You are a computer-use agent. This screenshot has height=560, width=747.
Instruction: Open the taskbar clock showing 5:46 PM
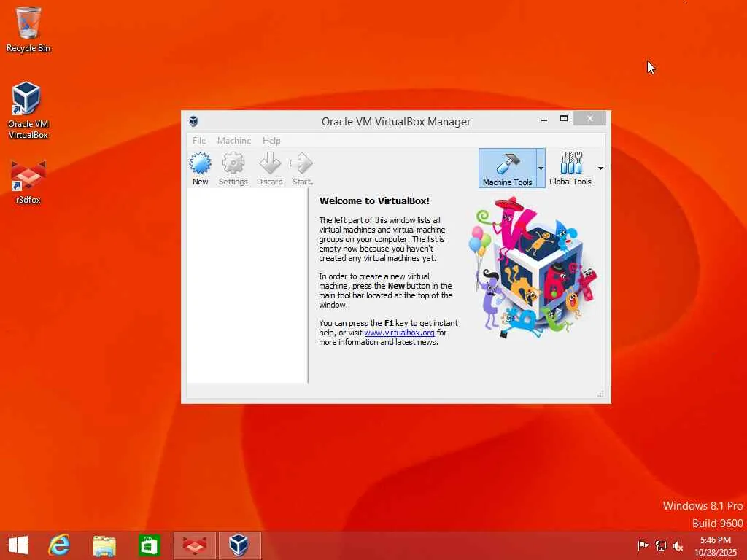click(716, 545)
